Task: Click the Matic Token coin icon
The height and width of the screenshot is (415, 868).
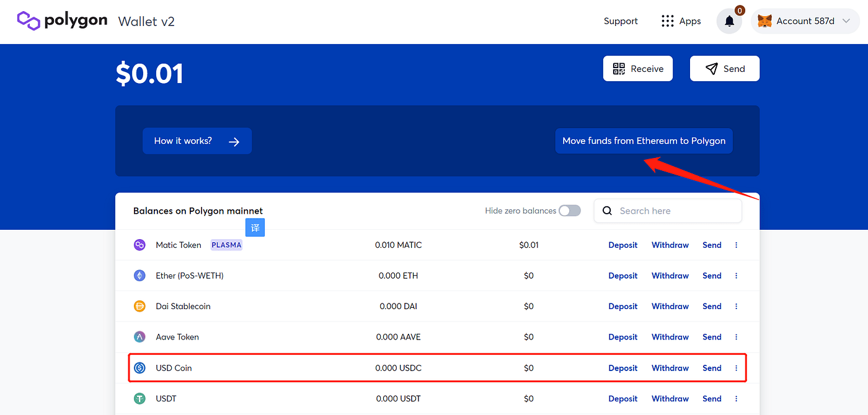Action: [x=139, y=245]
